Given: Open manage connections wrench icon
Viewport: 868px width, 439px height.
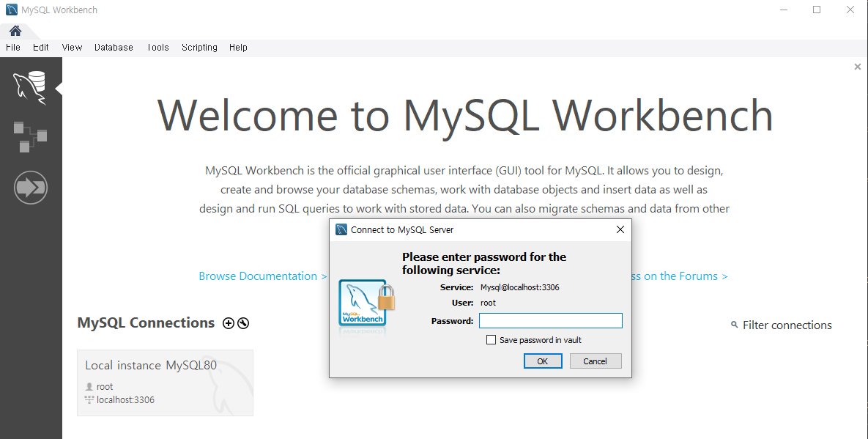Looking at the screenshot, I should tap(243, 323).
